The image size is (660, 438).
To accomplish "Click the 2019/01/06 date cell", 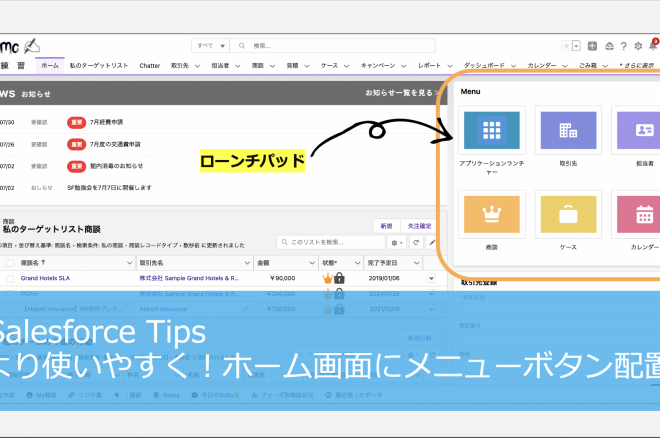I will 384,278.
